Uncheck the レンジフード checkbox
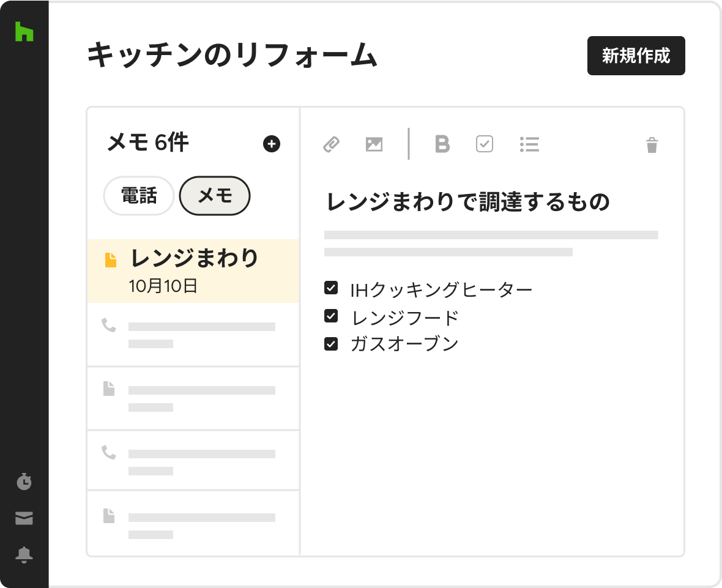 tap(331, 316)
